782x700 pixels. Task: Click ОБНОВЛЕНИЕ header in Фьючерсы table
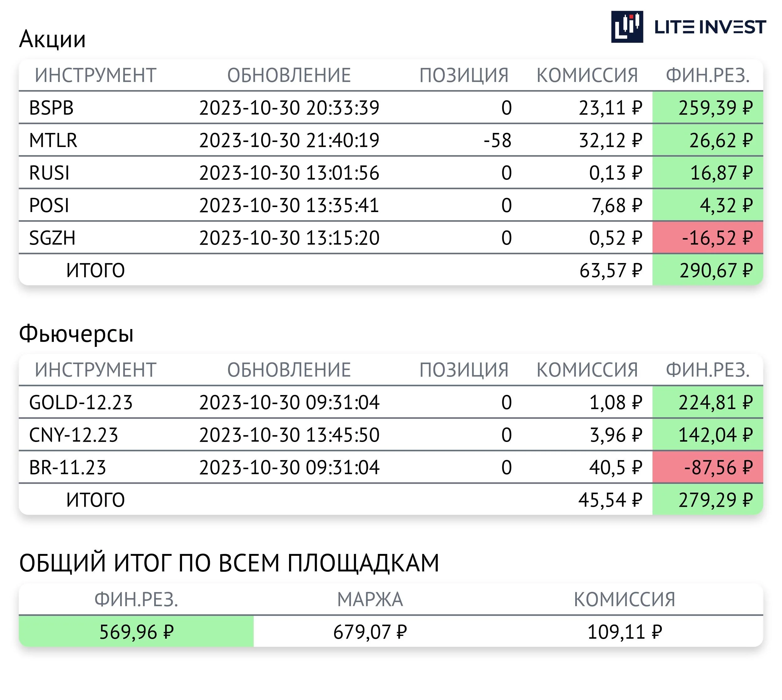(x=289, y=370)
